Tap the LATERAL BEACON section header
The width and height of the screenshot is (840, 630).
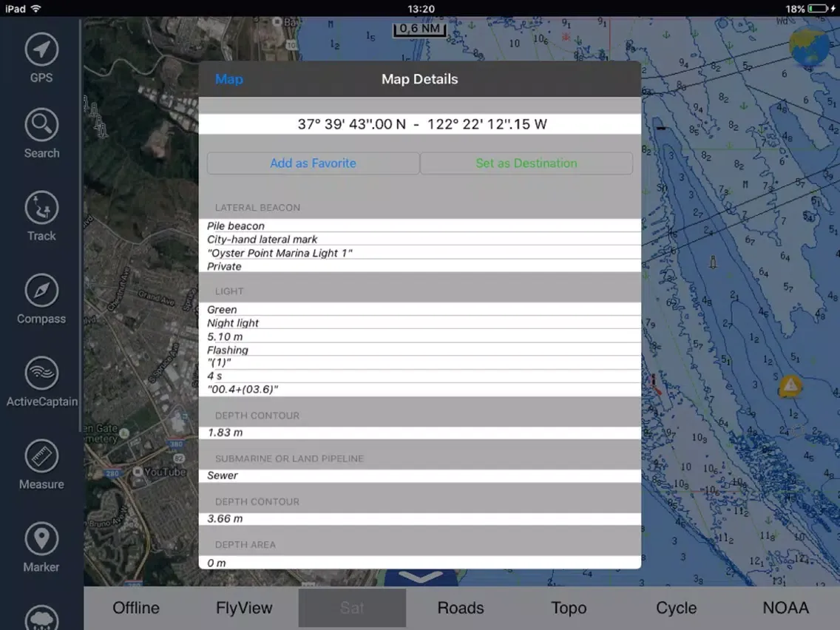pyautogui.click(x=257, y=207)
